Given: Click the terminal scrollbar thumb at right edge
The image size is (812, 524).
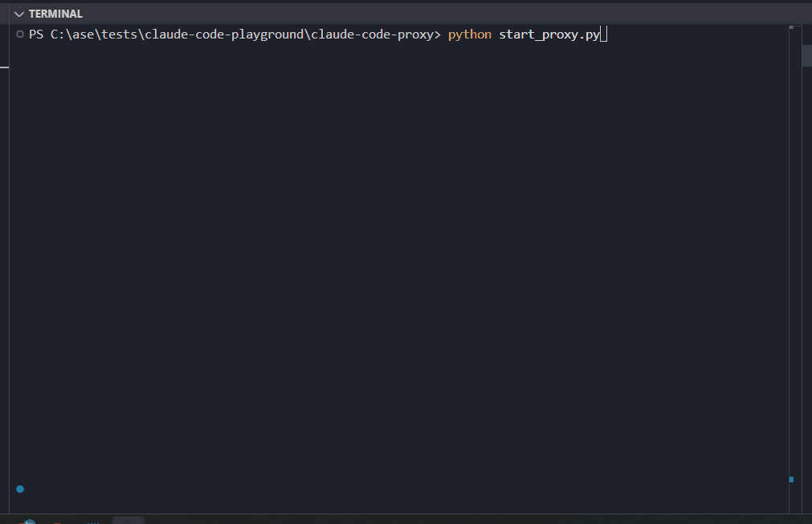Looking at the screenshot, I should tap(806, 56).
